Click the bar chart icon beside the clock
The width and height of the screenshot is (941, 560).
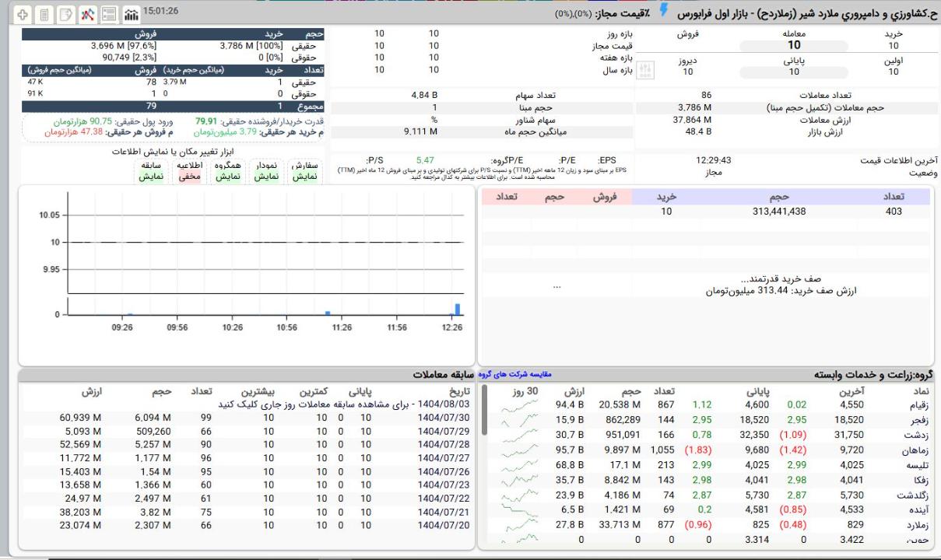[x=131, y=14]
